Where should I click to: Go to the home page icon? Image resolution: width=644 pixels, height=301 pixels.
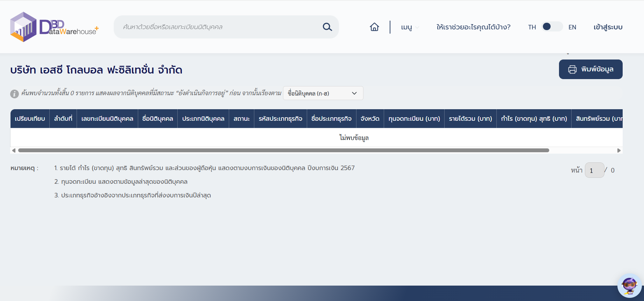tap(374, 27)
